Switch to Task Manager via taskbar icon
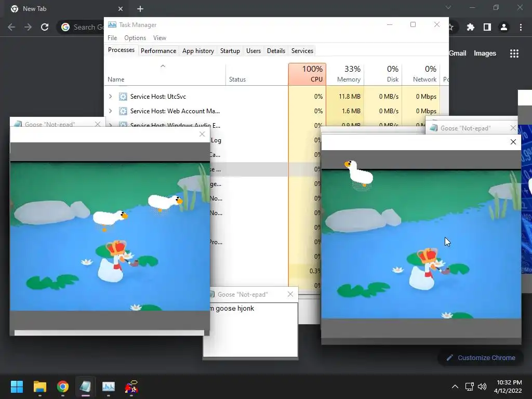The image size is (532, 399). pos(109,387)
